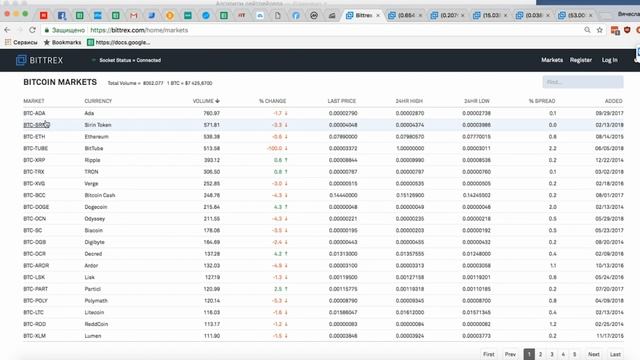Screen dimensions: 640x360
Task: Go to pagination page 2
Action: 540,354
